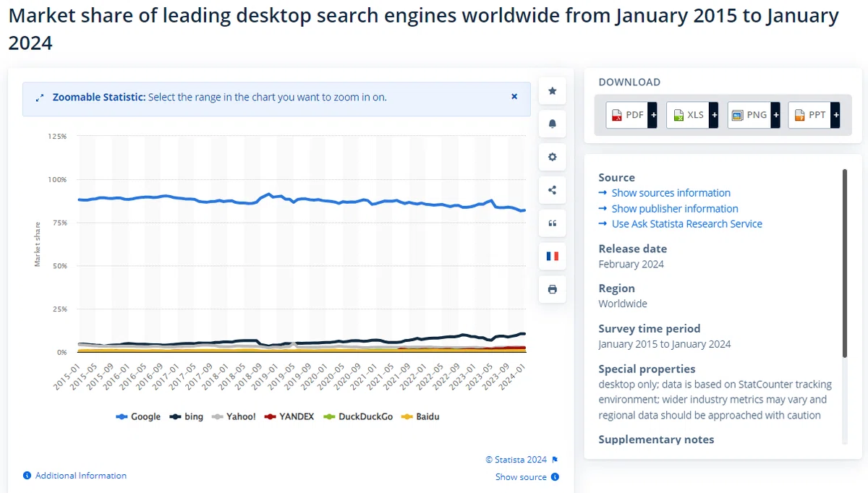The height and width of the screenshot is (493, 868).
Task: Expand PPT download plus button
Action: coord(835,115)
